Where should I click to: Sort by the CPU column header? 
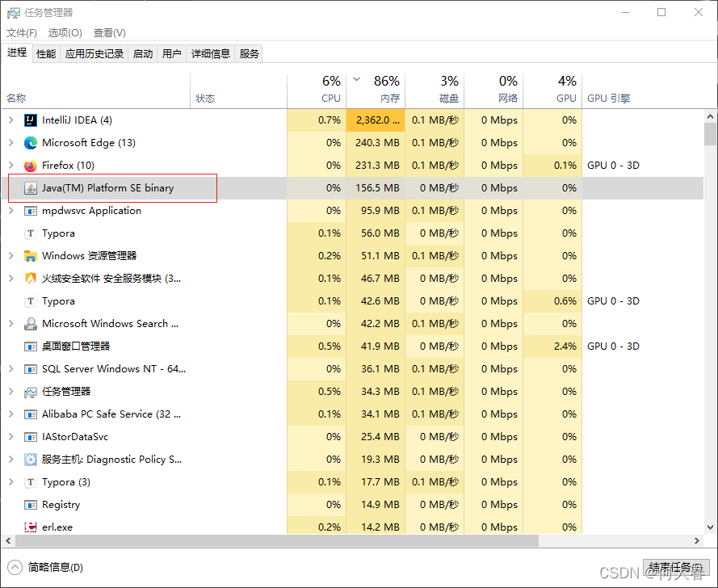(317, 90)
